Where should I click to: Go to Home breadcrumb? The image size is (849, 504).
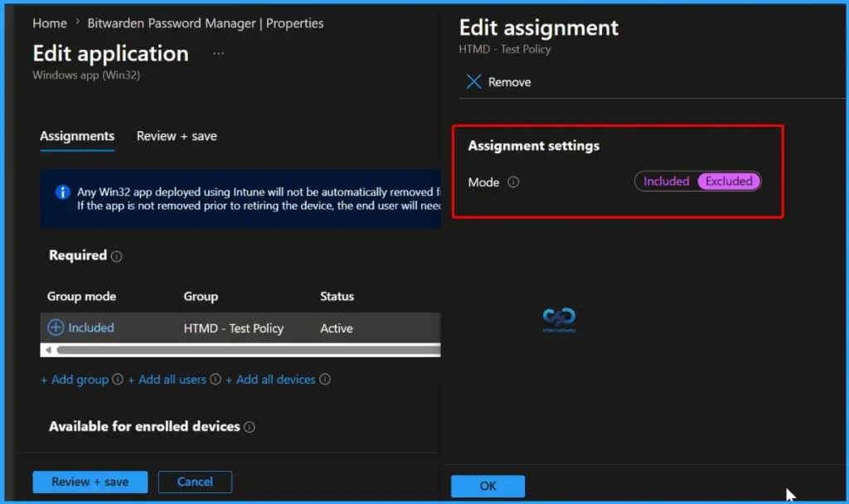pos(50,23)
